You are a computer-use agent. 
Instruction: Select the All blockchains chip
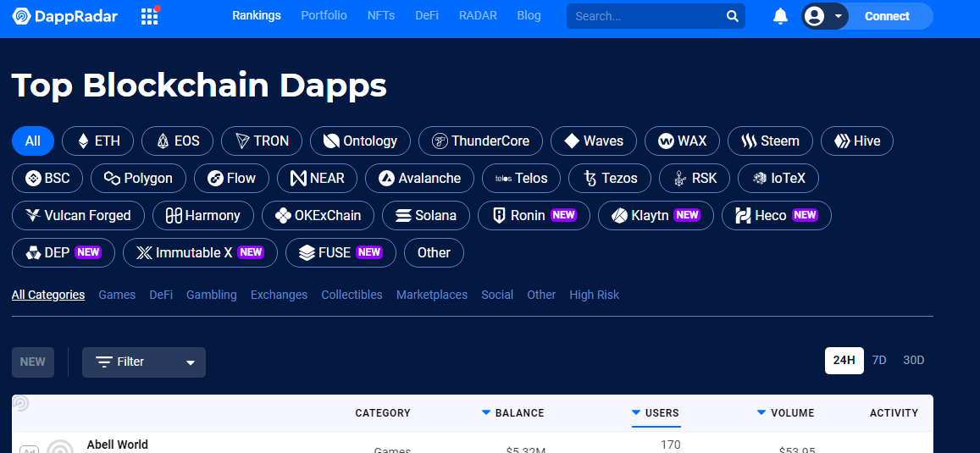click(x=32, y=141)
